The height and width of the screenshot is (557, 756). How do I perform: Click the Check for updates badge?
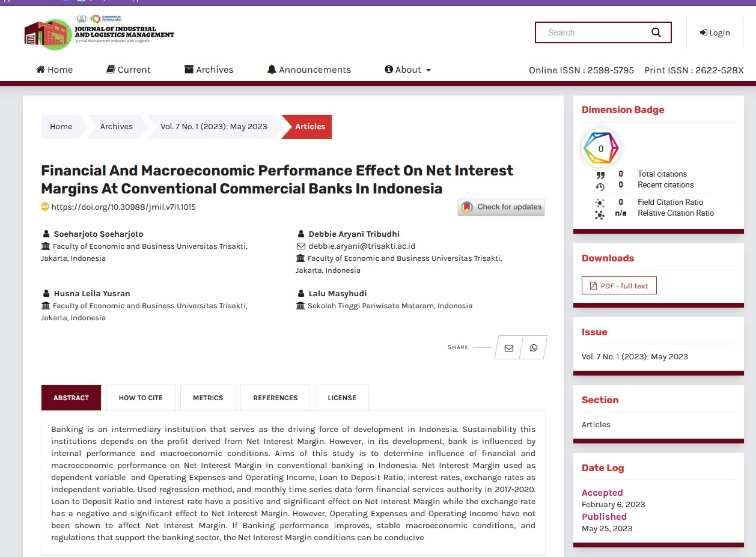coord(501,207)
